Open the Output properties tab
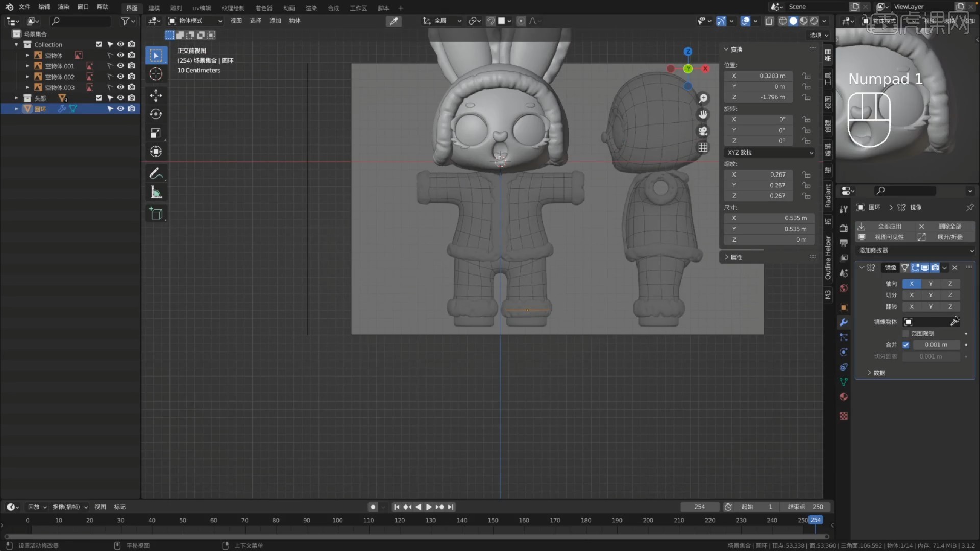The image size is (980, 551). pos(844,243)
